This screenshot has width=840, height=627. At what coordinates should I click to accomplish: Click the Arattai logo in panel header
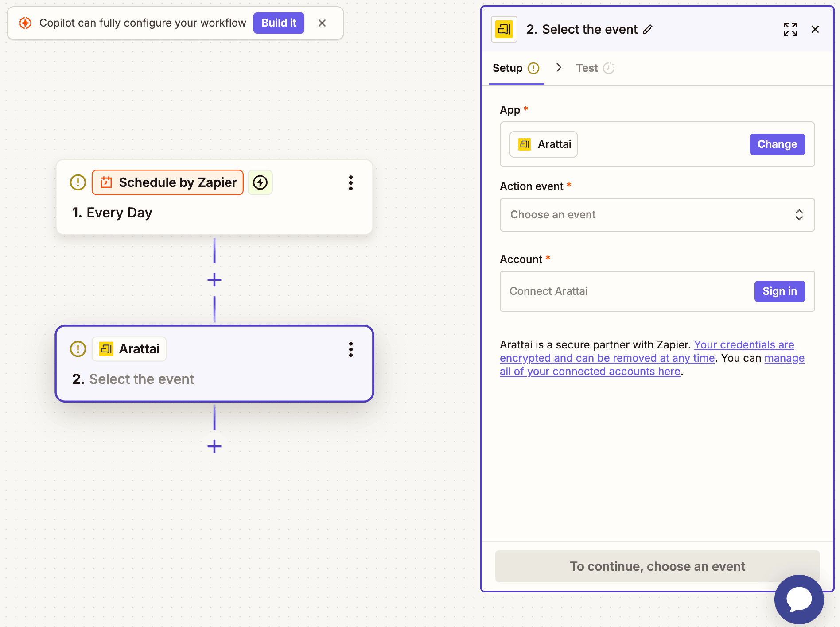[x=504, y=30]
